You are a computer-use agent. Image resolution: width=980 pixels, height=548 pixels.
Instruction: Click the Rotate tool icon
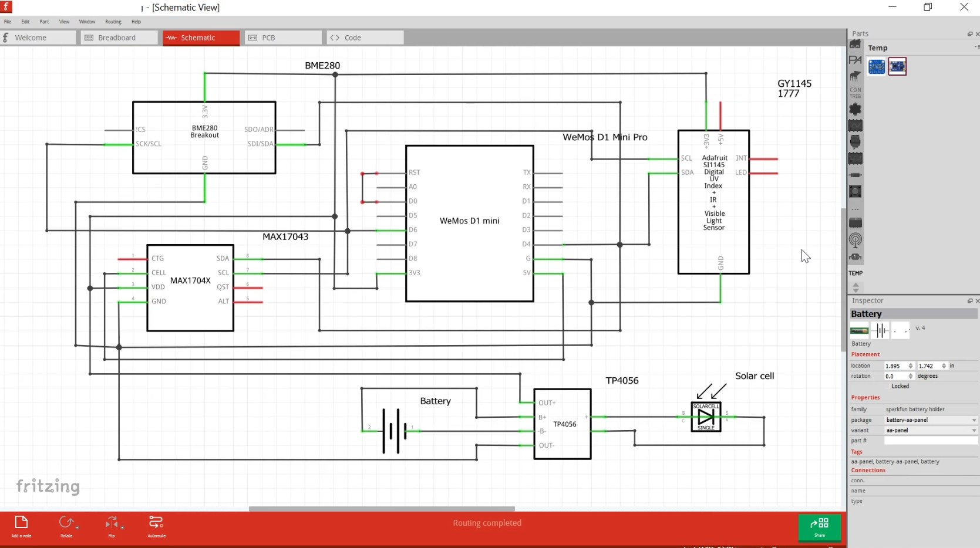click(x=66, y=522)
